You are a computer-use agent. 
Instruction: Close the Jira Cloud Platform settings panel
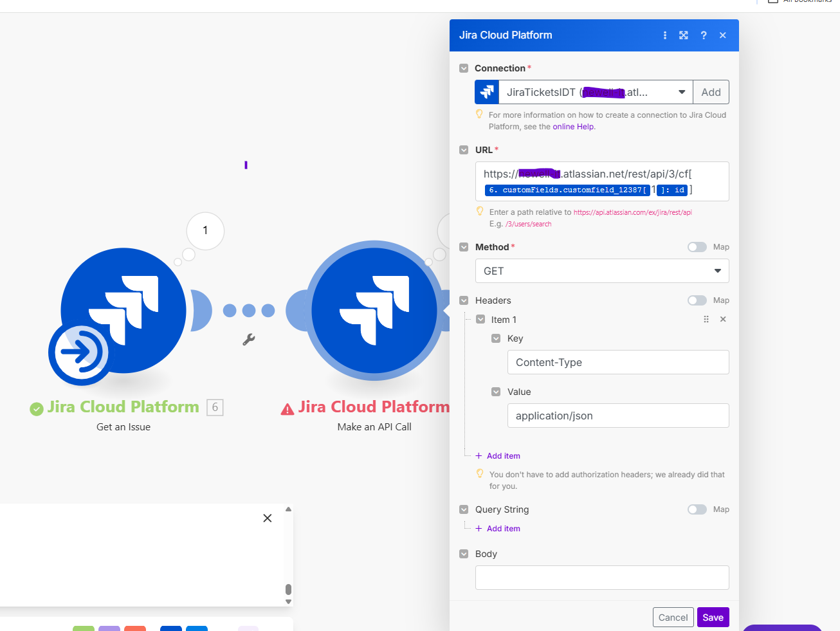pyautogui.click(x=723, y=35)
